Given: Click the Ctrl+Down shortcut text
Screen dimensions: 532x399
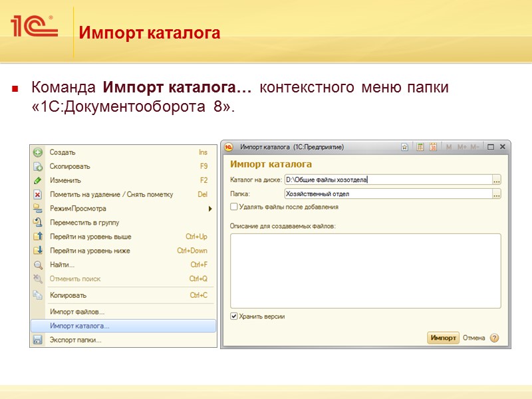Looking at the screenshot, I should [x=192, y=251].
